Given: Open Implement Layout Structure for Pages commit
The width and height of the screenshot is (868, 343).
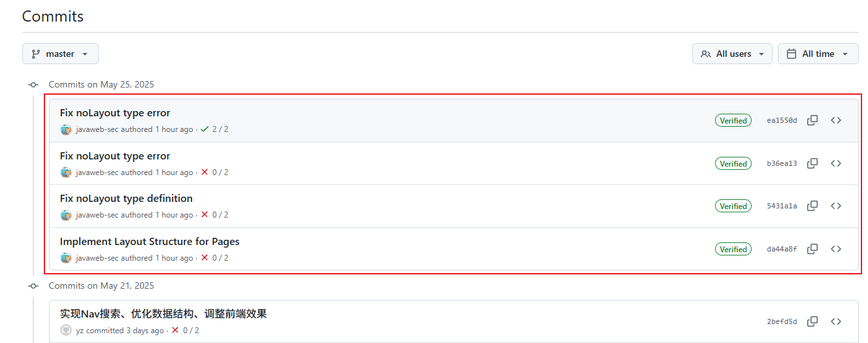Looking at the screenshot, I should [x=150, y=242].
